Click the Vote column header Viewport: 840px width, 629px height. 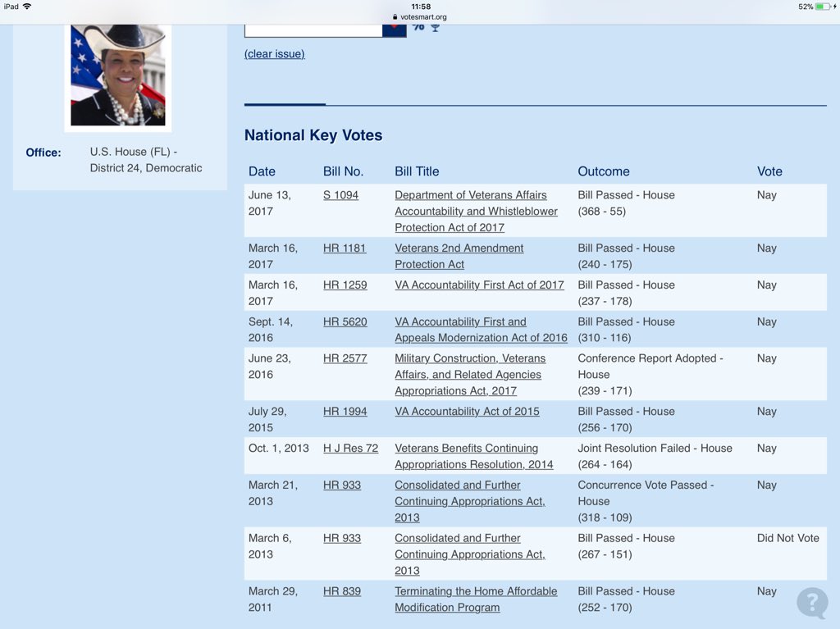click(x=769, y=171)
